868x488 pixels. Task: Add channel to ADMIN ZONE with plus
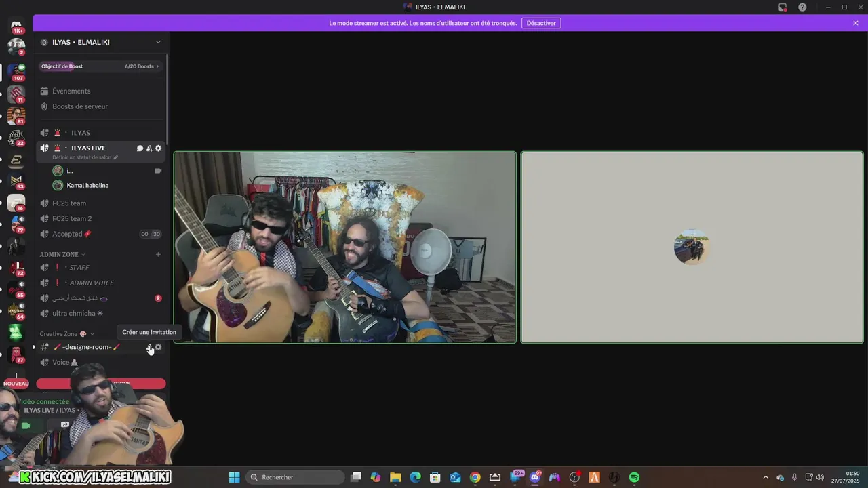point(158,255)
